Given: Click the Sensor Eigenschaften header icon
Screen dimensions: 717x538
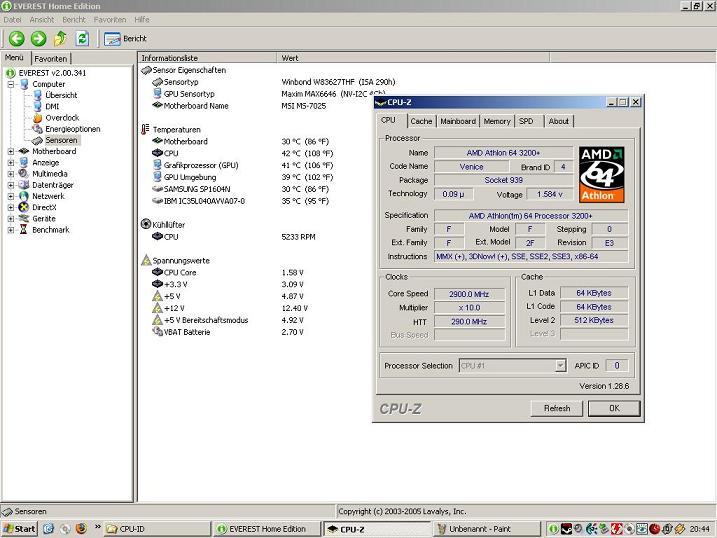Looking at the screenshot, I should tap(146, 70).
